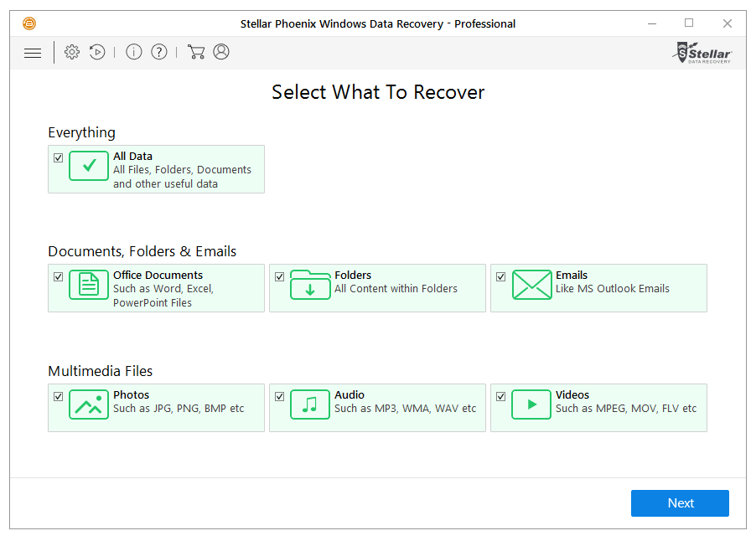Click the Photos picture icon
This screenshot has width=756, height=541.
pos(89,404)
